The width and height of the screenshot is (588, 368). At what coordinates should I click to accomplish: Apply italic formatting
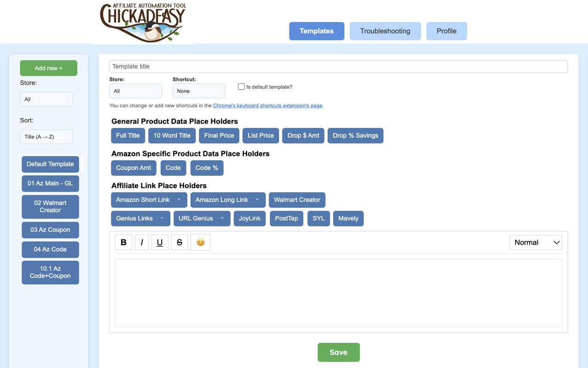click(x=141, y=242)
